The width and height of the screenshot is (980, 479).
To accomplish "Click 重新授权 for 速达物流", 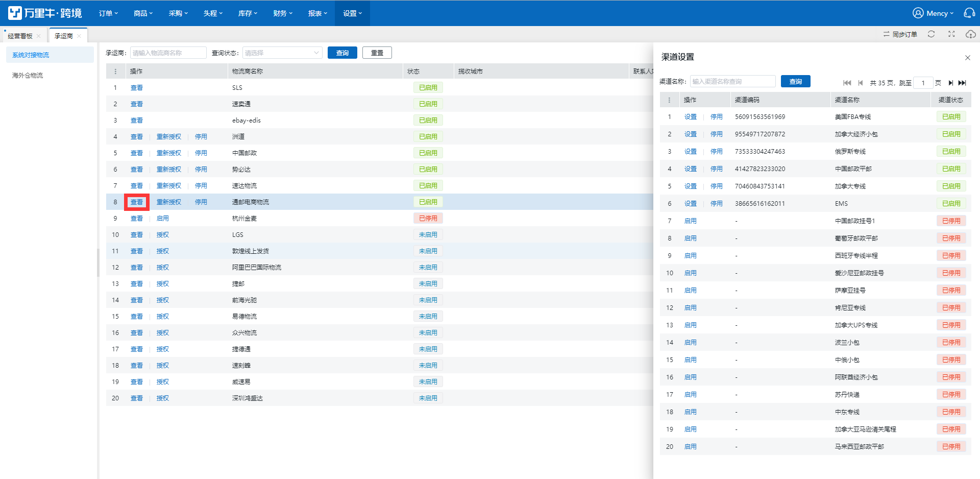I will 169,186.
